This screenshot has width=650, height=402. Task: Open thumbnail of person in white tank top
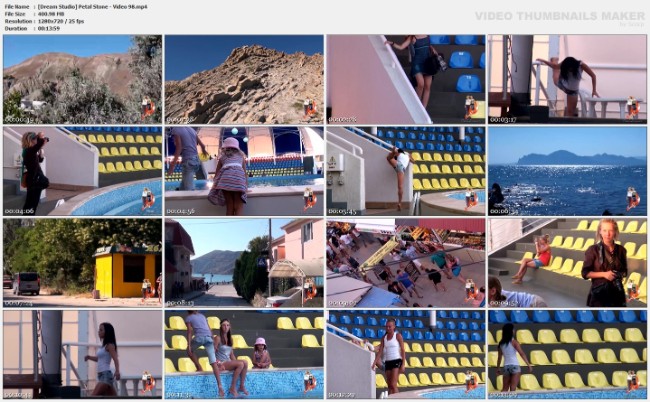(406, 355)
